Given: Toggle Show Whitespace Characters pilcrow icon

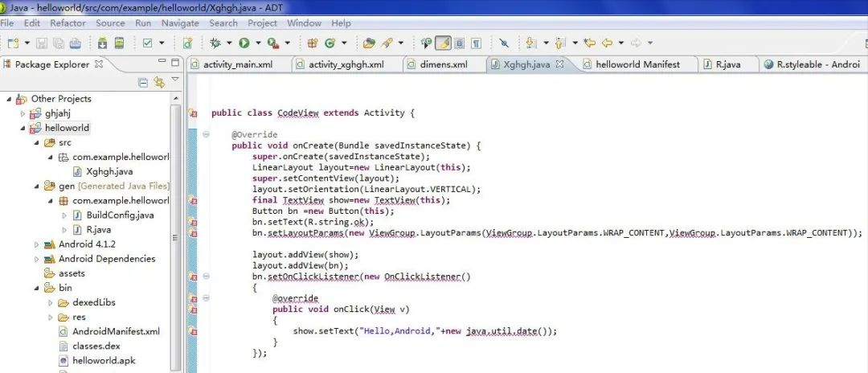Looking at the screenshot, I should click(x=476, y=43).
